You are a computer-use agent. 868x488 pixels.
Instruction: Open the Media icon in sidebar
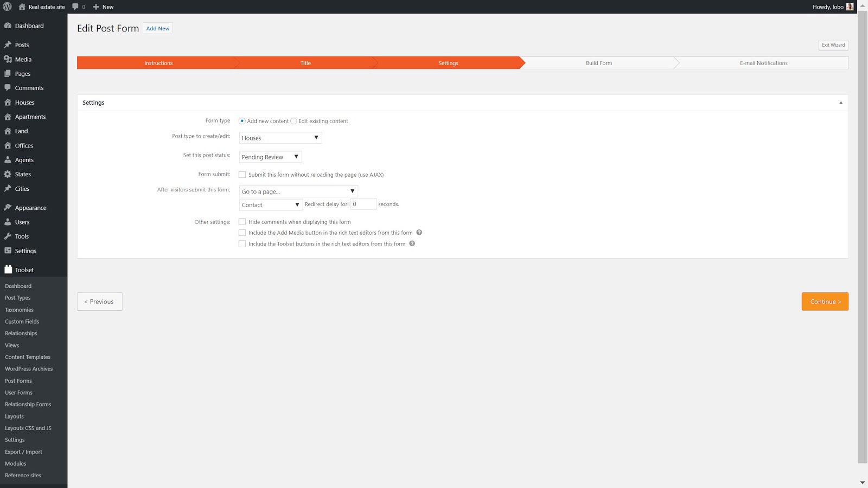tap(8, 59)
